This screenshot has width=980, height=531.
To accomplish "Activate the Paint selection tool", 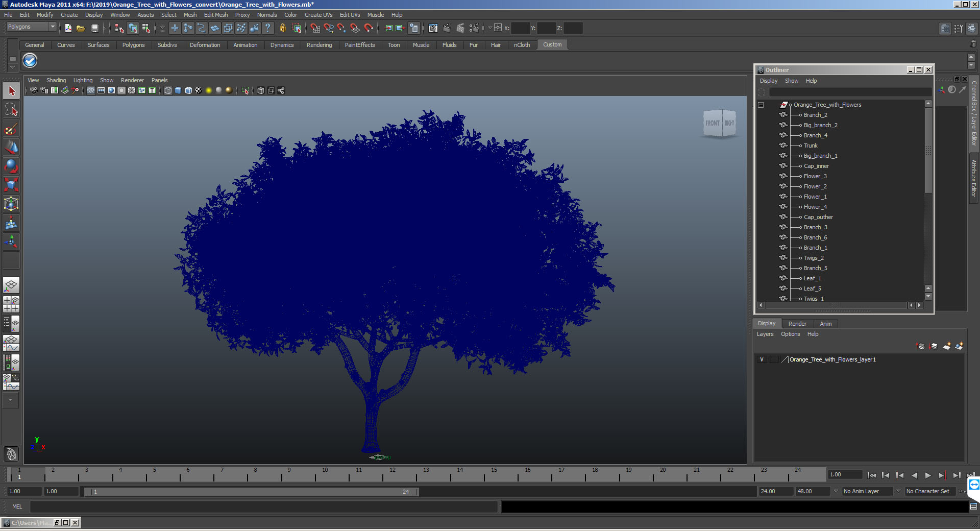I will (x=11, y=129).
